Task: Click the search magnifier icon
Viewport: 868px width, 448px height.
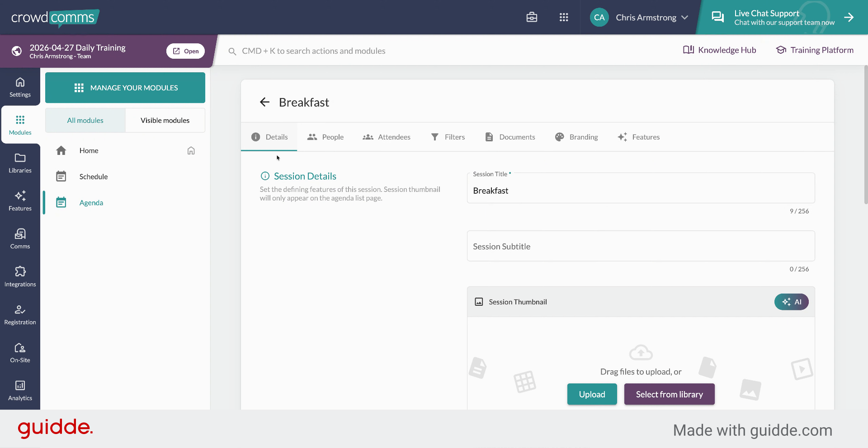Action: coord(232,51)
